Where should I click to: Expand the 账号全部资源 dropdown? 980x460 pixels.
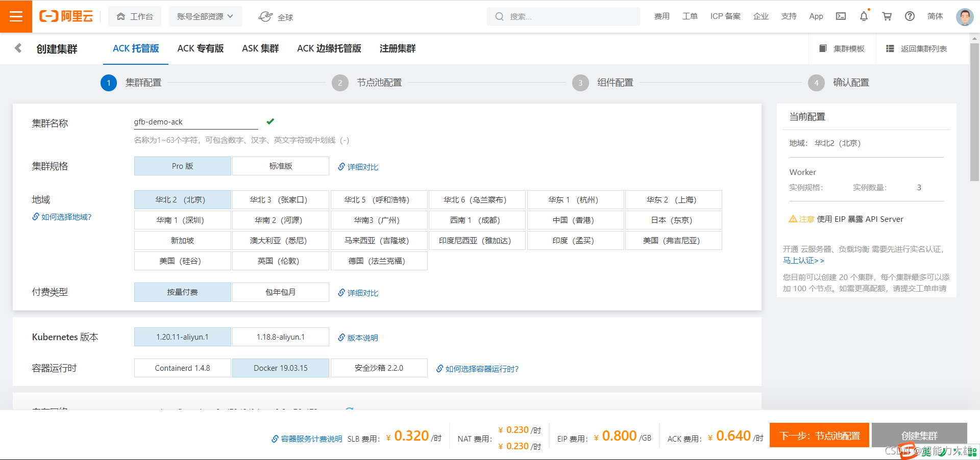[x=205, y=16]
